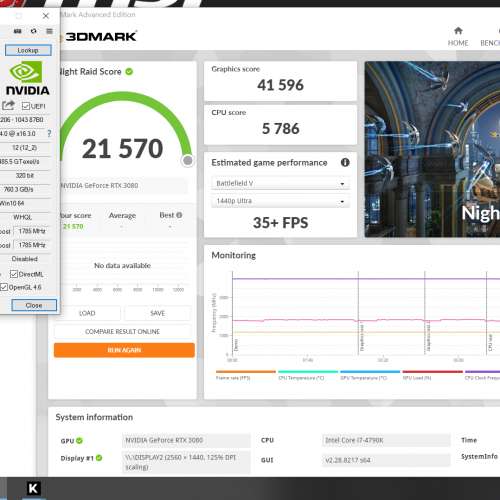This screenshot has width=500, height=500.
Task: Click the 320 bit bus width field
Action: pos(25,175)
